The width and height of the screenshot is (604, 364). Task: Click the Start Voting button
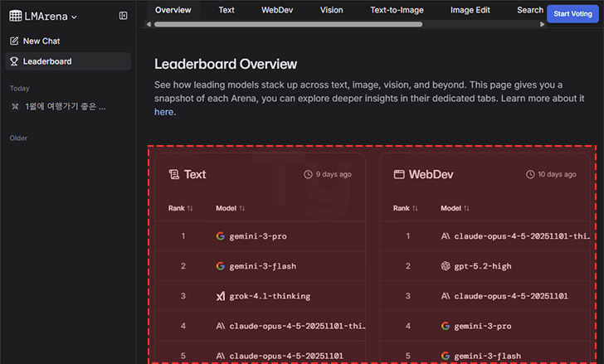click(x=572, y=14)
